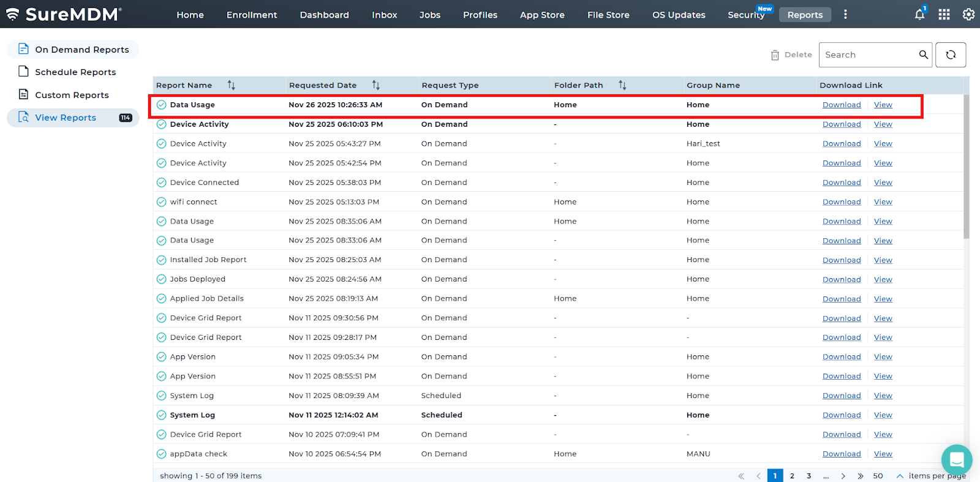View the Jobs Deployed report
980x482 pixels.
click(883, 280)
